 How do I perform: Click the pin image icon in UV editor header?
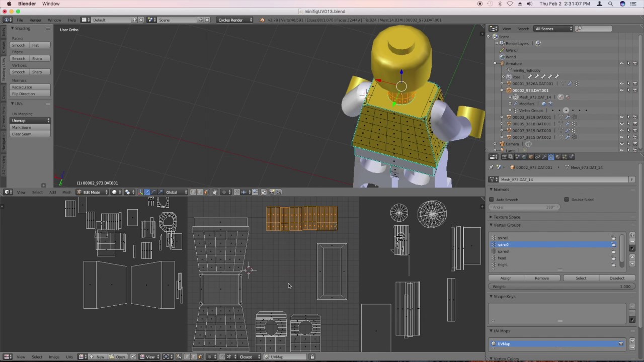click(x=133, y=357)
